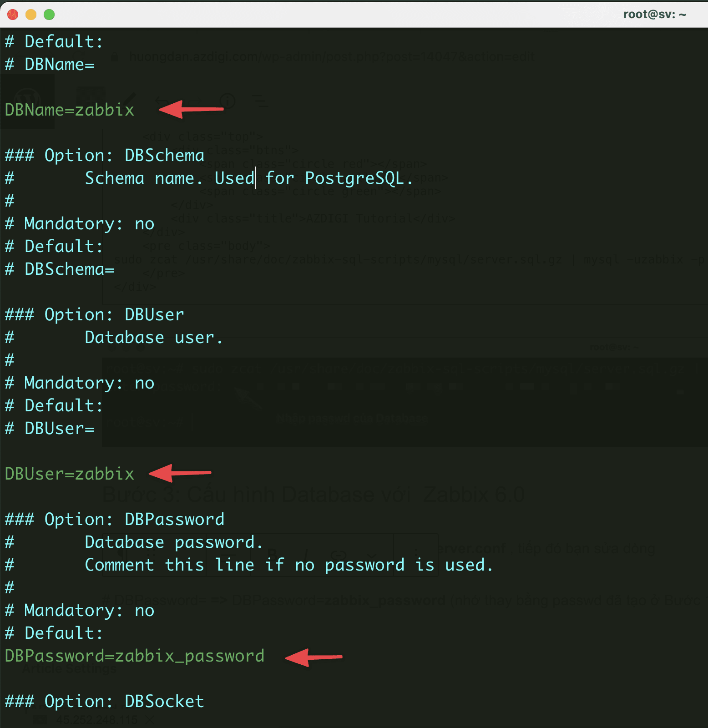The width and height of the screenshot is (708, 728).
Task: Click Mandatory: no under DBUser option
Action: [x=80, y=383]
